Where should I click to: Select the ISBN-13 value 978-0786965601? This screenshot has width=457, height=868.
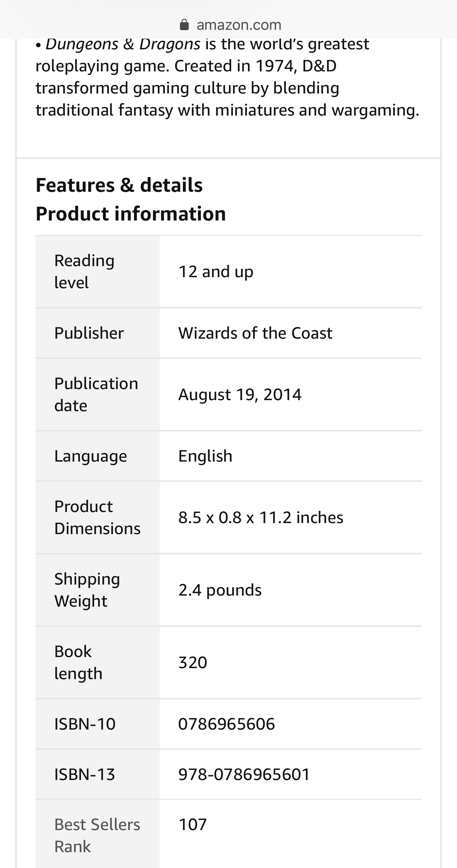pos(244,774)
